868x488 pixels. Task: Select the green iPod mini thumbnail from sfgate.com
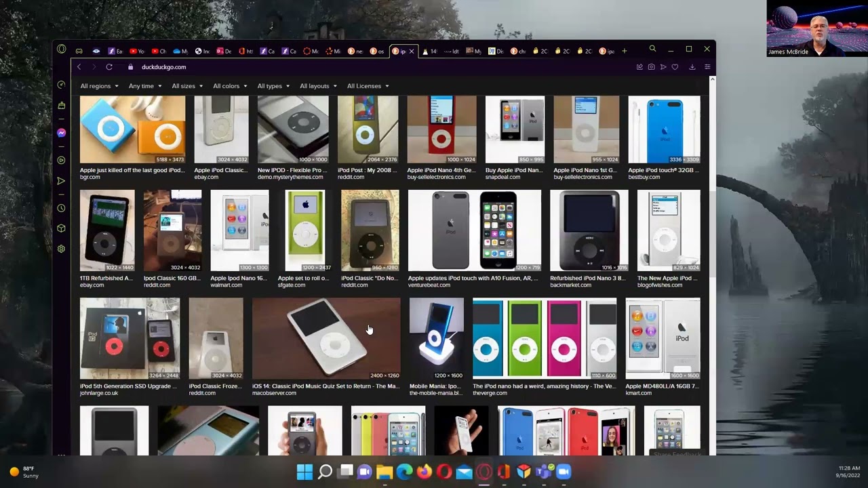(305, 230)
